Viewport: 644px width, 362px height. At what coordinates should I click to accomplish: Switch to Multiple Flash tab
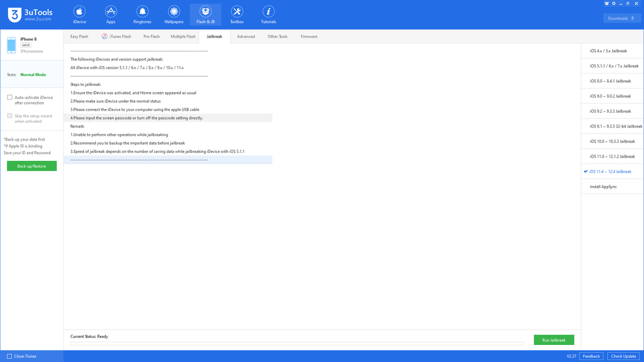pos(183,36)
